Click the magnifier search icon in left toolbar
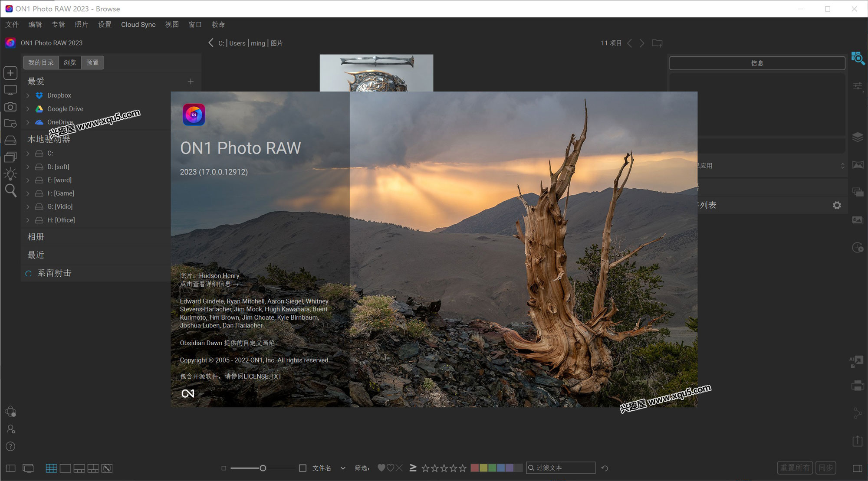Image resolution: width=868 pixels, height=481 pixels. click(x=10, y=191)
